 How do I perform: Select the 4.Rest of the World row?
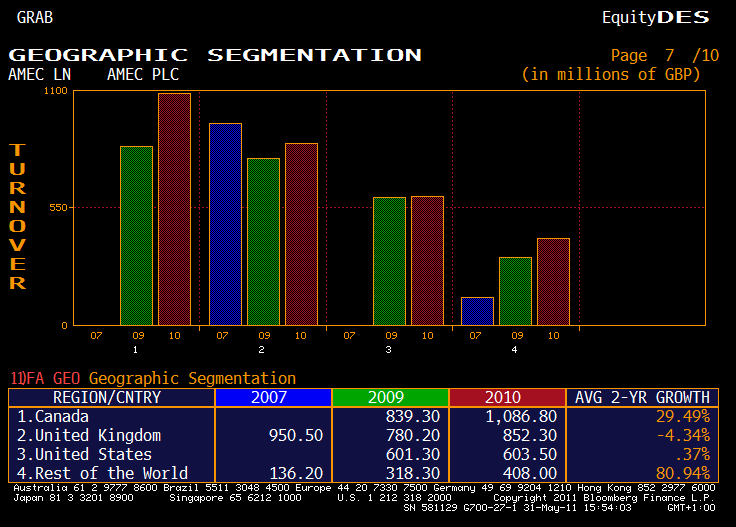pos(363,473)
